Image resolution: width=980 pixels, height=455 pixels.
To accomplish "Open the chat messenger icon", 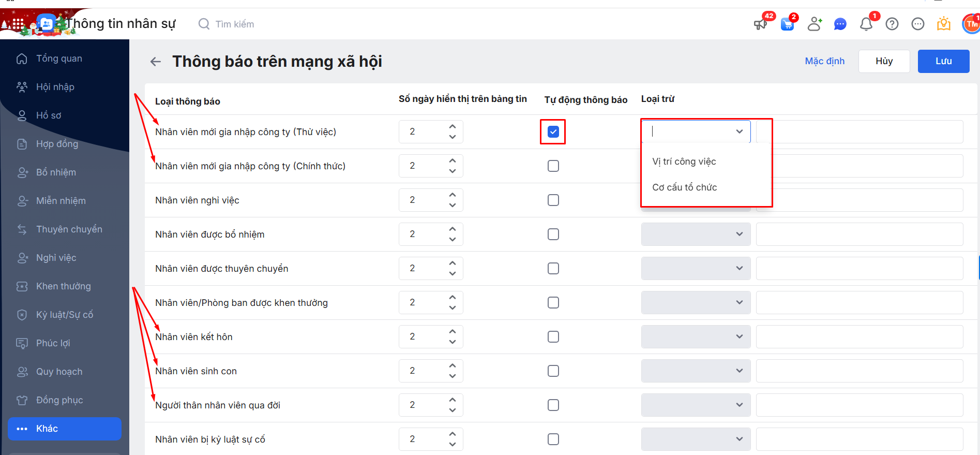I will pos(840,24).
